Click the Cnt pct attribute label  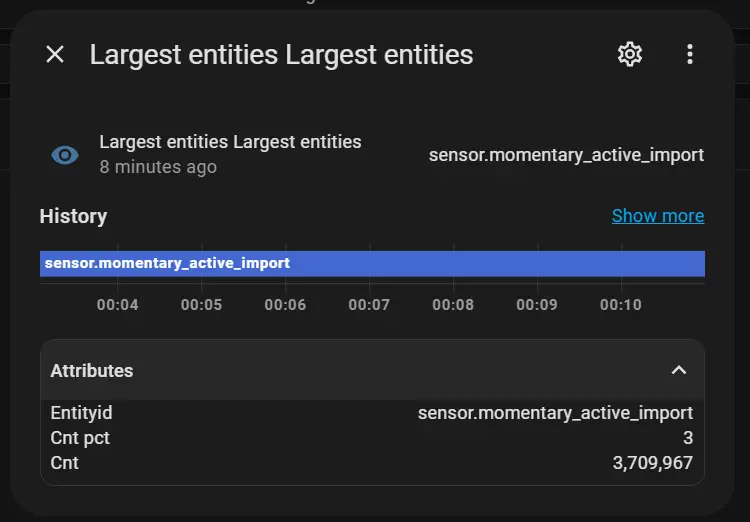point(80,438)
